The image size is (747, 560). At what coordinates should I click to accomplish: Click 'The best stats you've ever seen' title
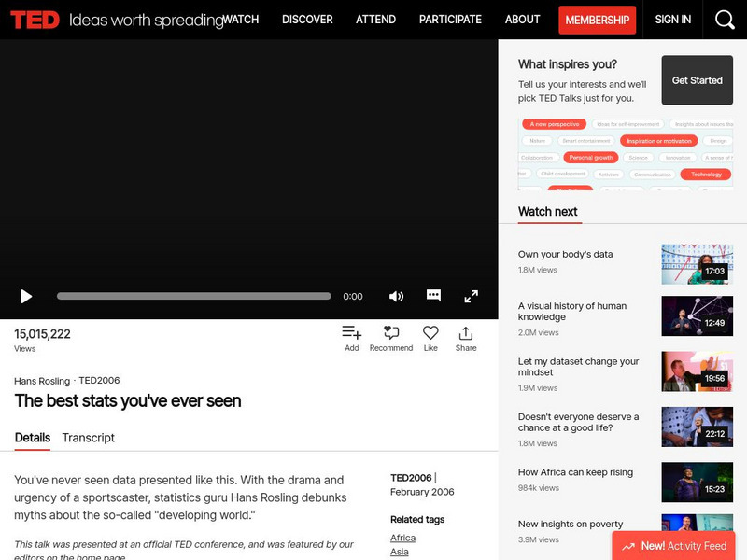point(128,401)
